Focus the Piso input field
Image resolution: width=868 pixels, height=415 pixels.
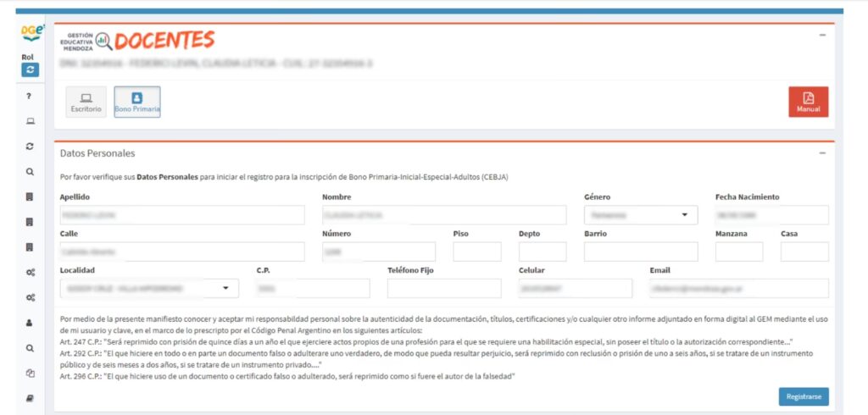click(477, 252)
